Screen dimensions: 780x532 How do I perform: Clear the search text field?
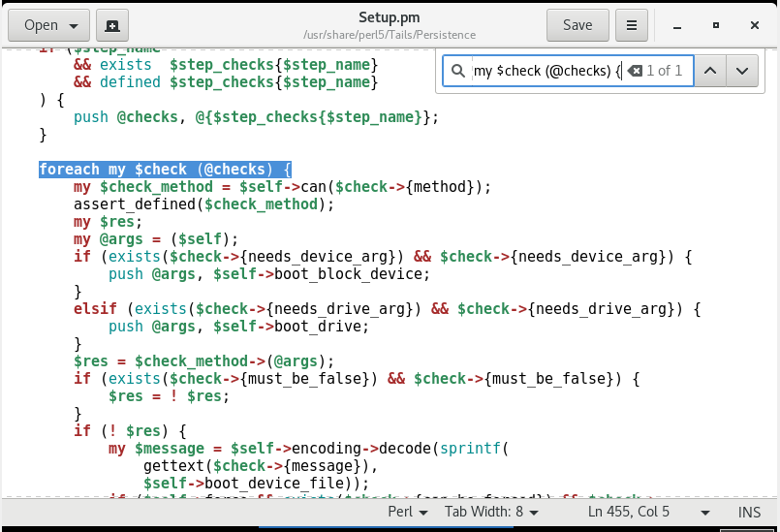[634, 71]
